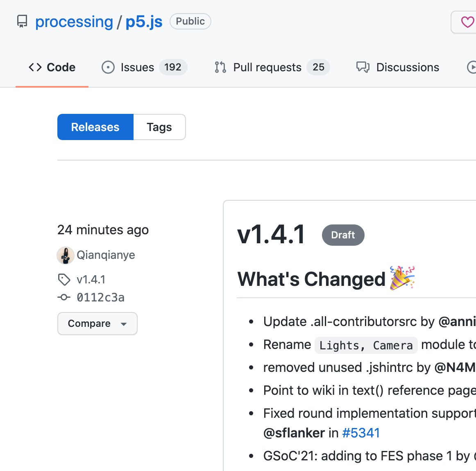Viewport: 476px width, 471px height.
Task: Open the p5.js repository link
Action: [144, 22]
